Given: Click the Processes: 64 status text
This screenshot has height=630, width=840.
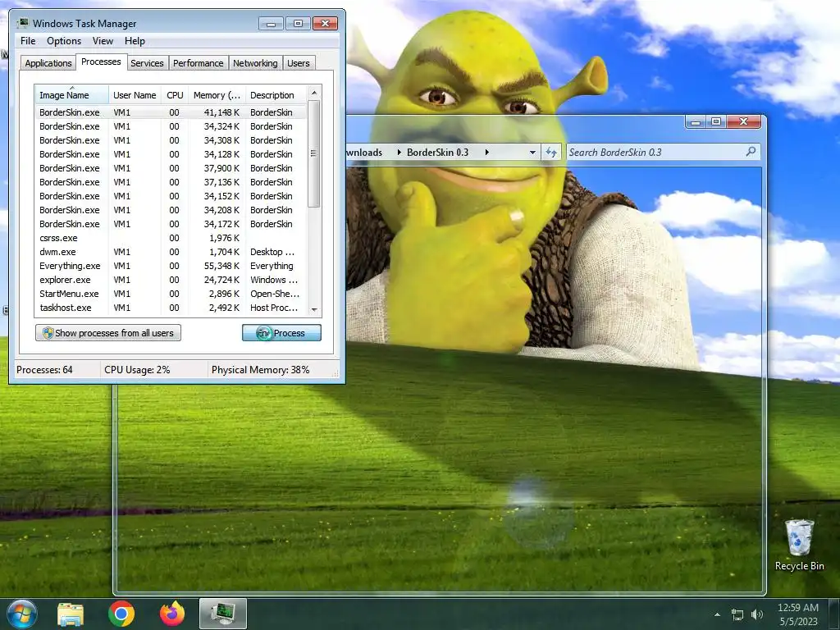Looking at the screenshot, I should click(44, 370).
